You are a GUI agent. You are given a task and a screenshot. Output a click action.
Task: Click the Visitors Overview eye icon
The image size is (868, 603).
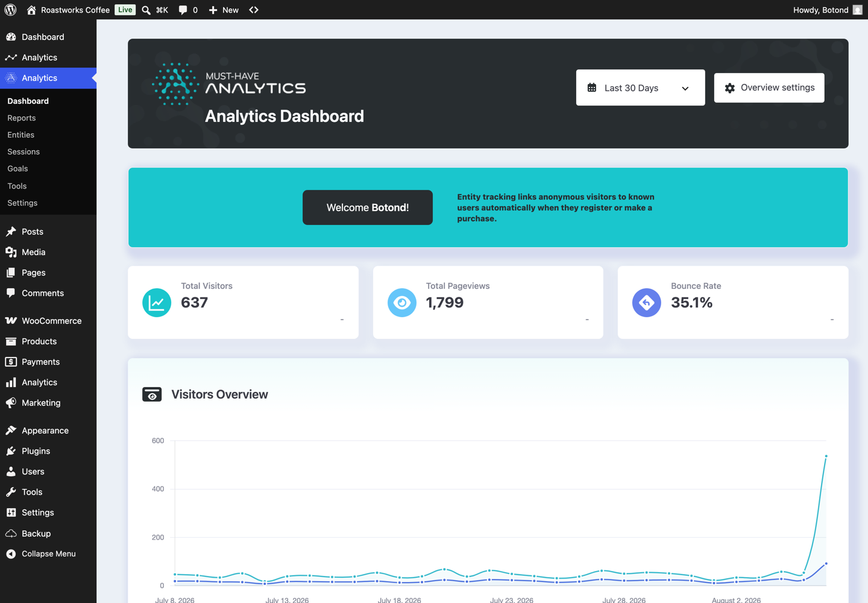point(152,394)
